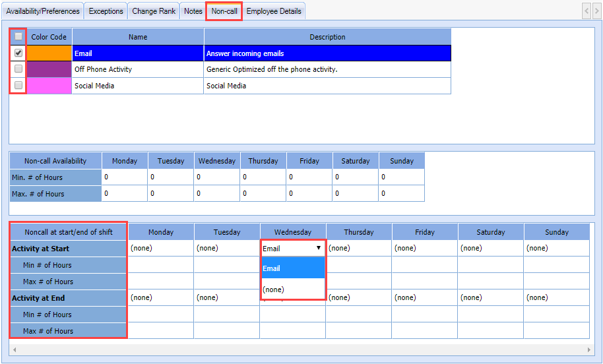Open the Exceptions tab
Image resolution: width=603 pixels, height=364 pixels.
[x=106, y=11]
